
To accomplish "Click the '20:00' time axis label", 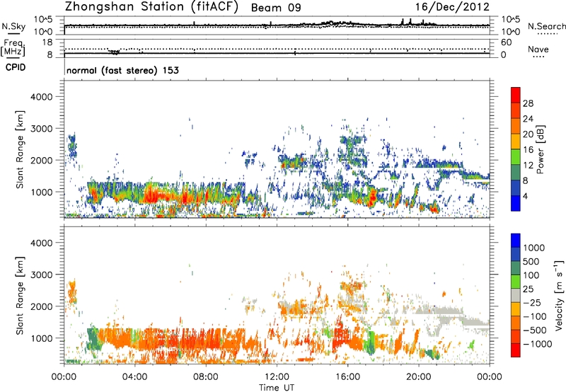I will [x=419, y=377].
